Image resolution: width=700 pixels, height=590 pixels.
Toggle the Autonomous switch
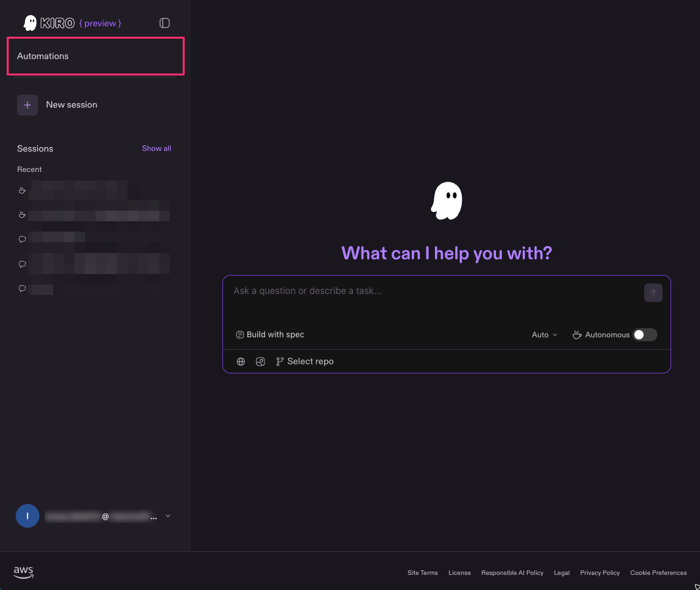point(645,335)
